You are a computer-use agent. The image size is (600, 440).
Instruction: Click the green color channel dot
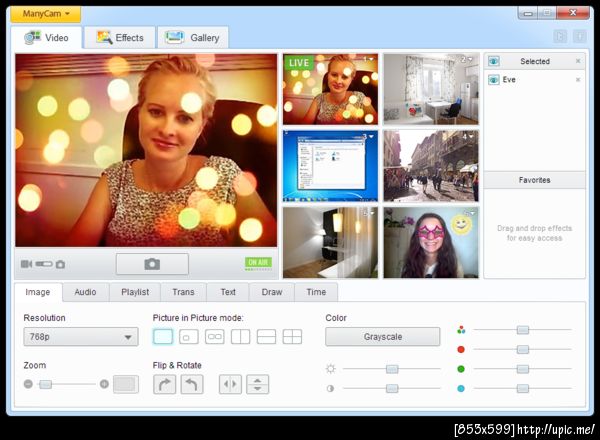(x=461, y=369)
